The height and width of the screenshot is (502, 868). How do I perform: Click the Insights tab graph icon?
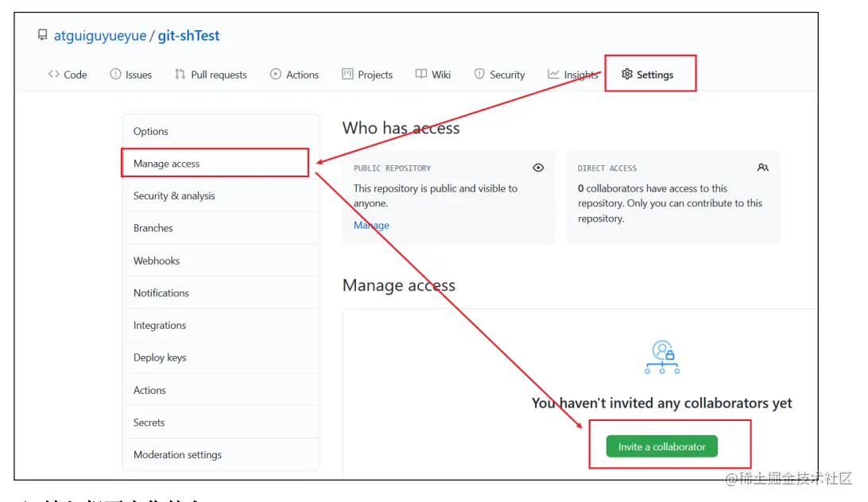pos(553,74)
